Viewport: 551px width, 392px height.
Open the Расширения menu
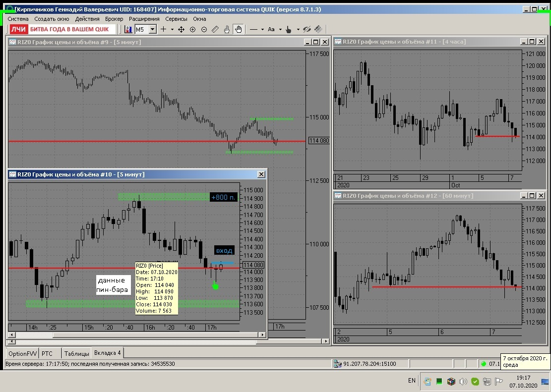click(x=144, y=19)
